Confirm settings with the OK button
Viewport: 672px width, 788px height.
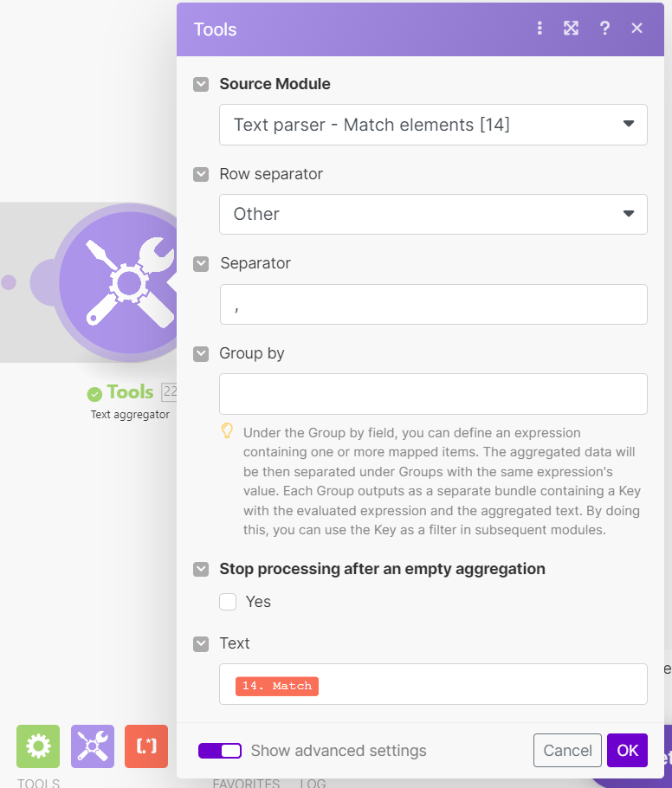point(627,751)
